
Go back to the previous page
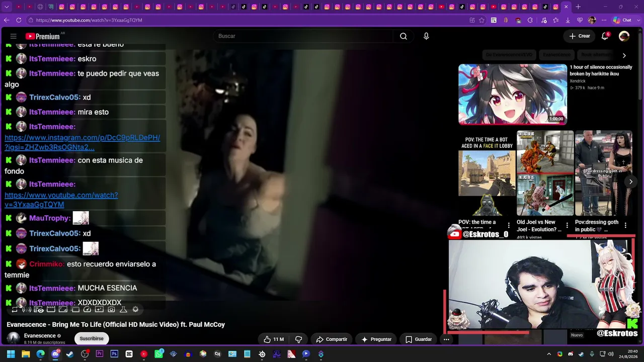click(x=7, y=20)
